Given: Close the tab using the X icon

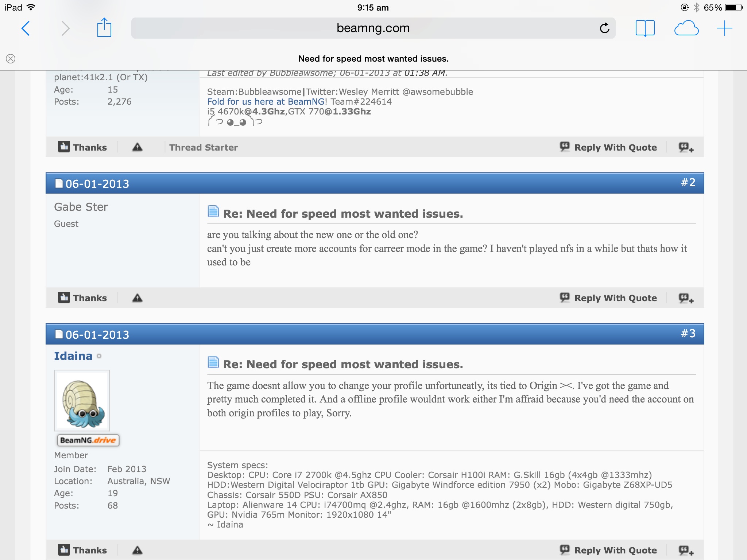Looking at the screenshot, I should 11,59.
